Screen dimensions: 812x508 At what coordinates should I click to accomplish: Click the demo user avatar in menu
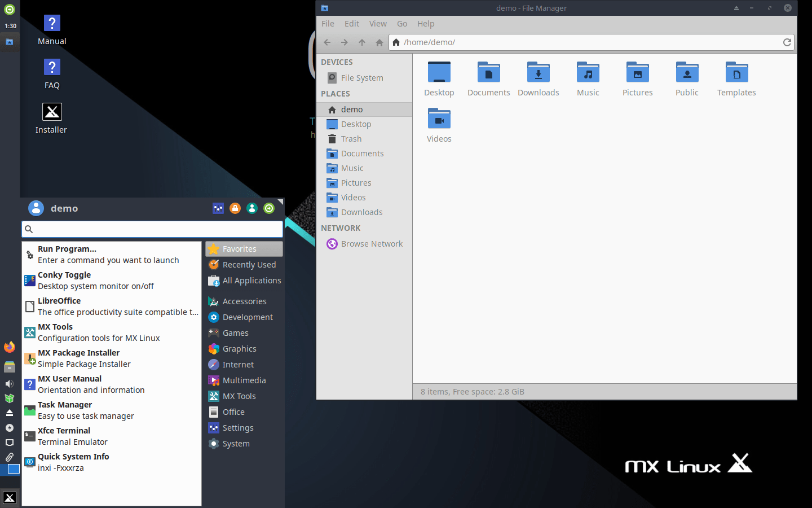[x=36, y=208]
